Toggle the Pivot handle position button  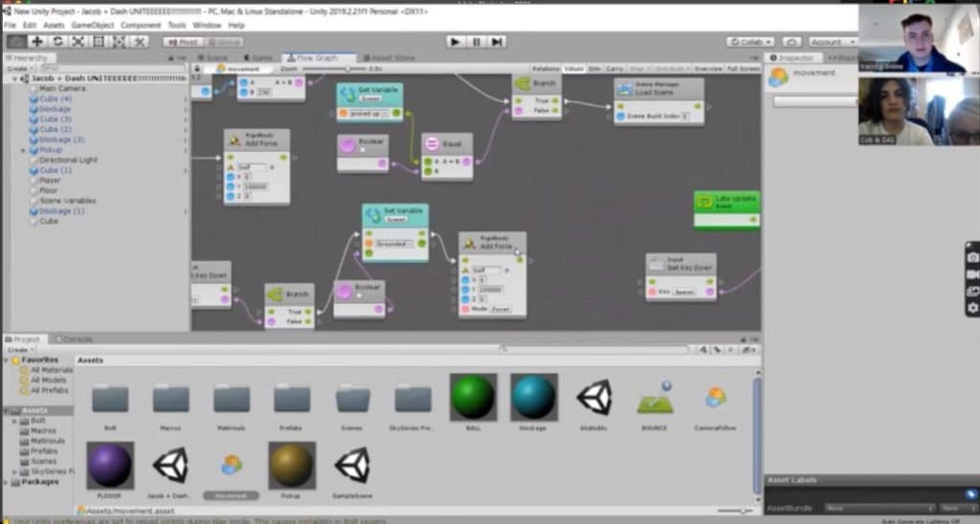pyautogui.click(x=183, y=42)
